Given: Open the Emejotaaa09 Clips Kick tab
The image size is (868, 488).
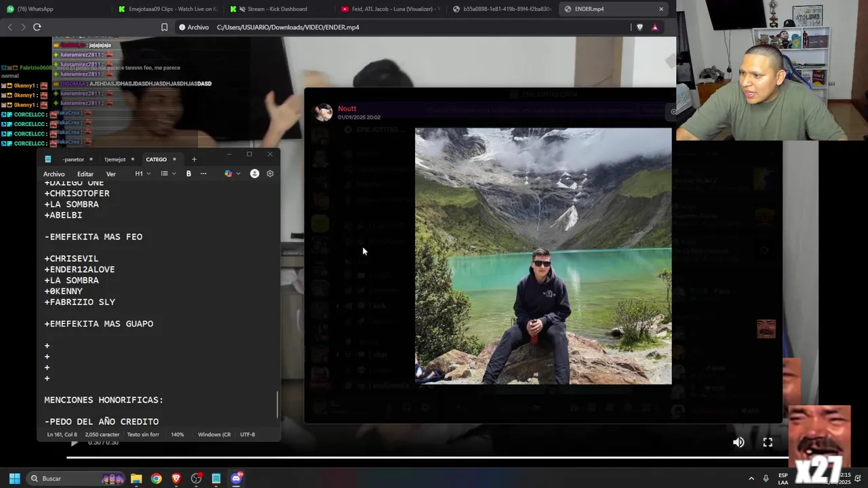Looking at the screenshot, I should tap(167, 9).
